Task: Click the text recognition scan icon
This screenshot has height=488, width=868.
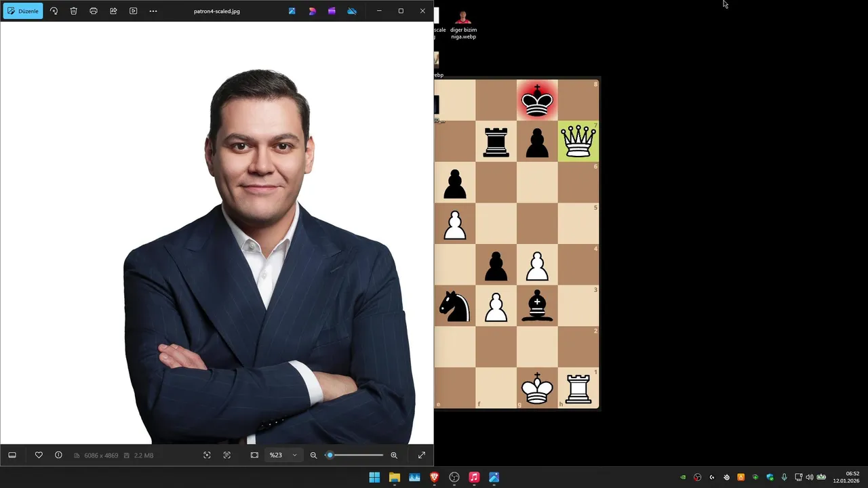Action: tap(227, 455)
